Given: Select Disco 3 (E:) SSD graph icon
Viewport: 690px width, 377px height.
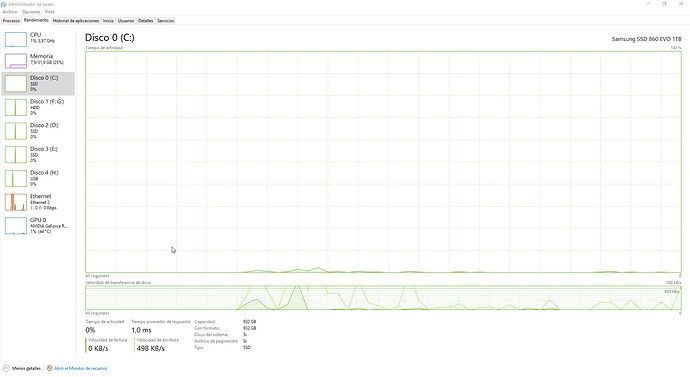Looking at the screenshot, I should pos(16,155).
